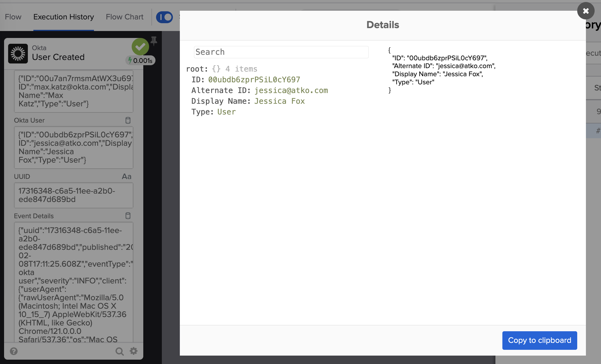Click the green success checkmark badge
Viewport: 601px width, 364px height.
[x=140, y=47]
